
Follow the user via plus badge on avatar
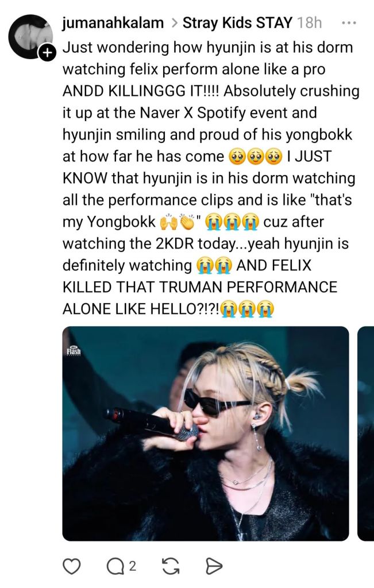coord(47,52)
